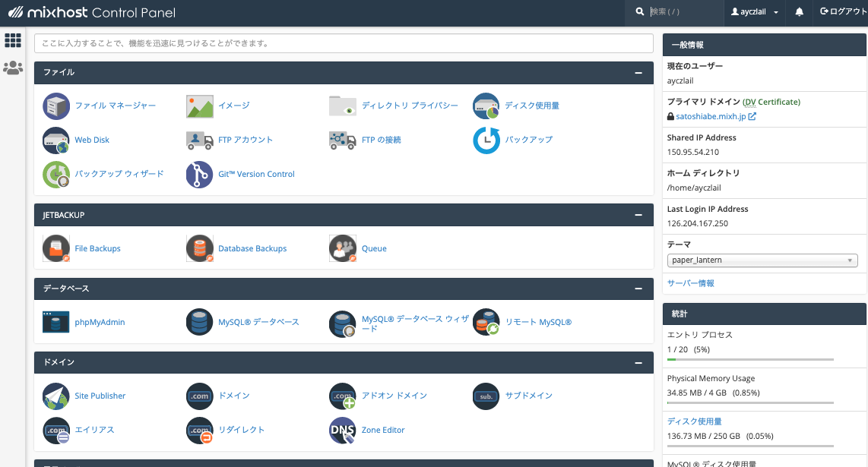Open the Backup (バックアップ) clock icon
The height and width of the screenshot is (467, 868).
(486, 140)
